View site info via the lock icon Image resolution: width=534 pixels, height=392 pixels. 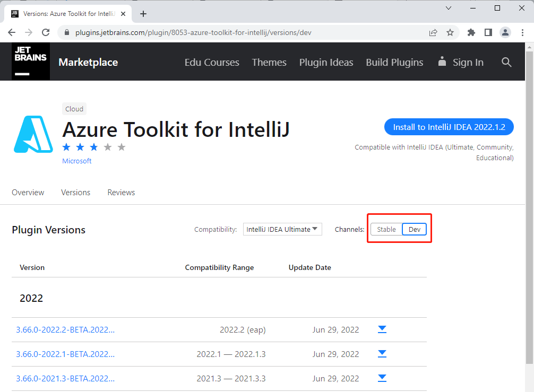(x=67, y=32)
